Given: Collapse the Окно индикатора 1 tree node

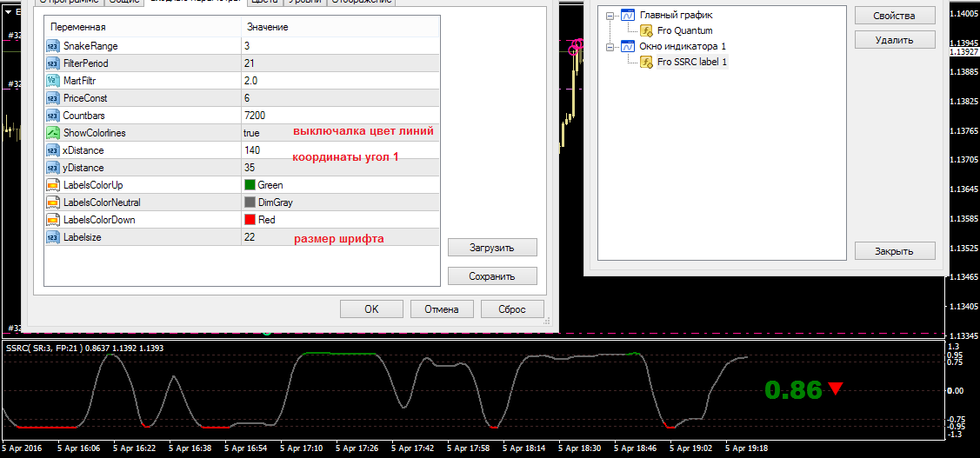Looking at the screenshot, I should click(610, 46).
